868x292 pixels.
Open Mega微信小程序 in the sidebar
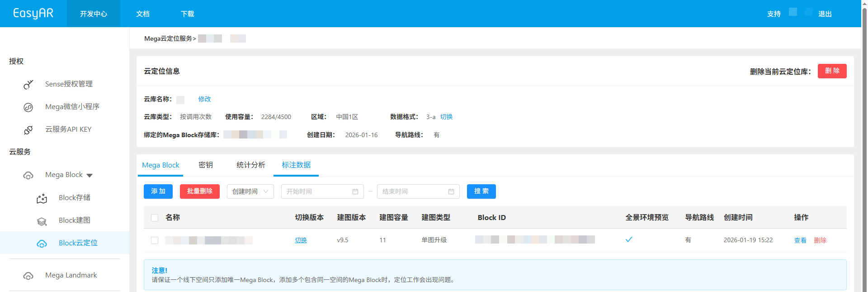(72, 107)
